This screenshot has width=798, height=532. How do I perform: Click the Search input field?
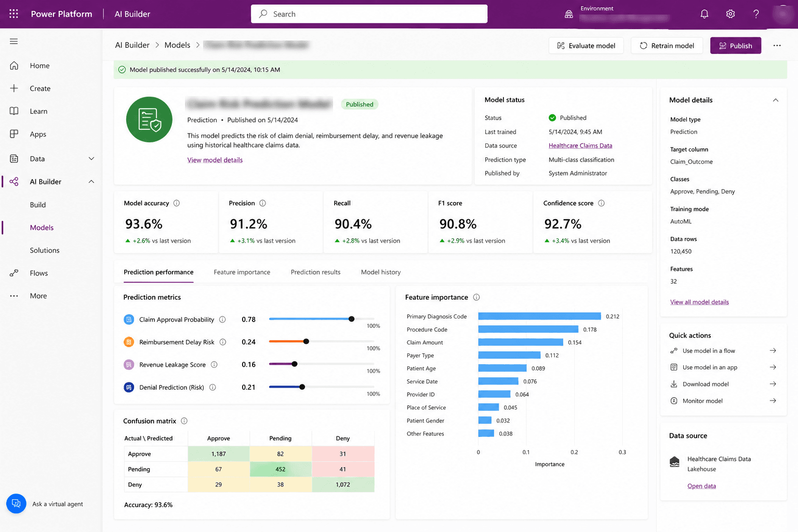click(369, 14)
